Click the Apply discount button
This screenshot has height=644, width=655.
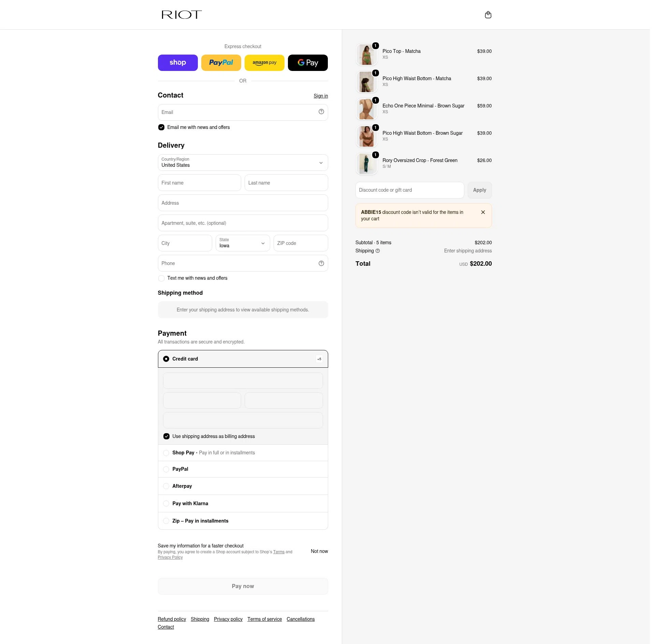[x=480, y=190]
